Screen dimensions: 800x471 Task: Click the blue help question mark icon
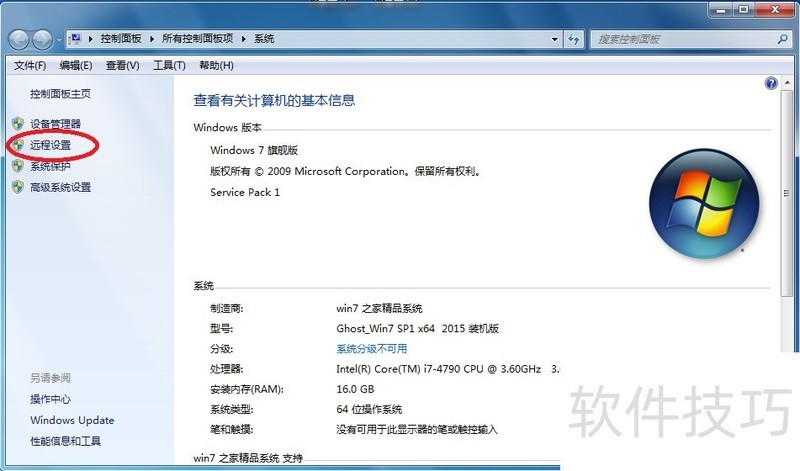pyautogui.click(x=771, y=83)
